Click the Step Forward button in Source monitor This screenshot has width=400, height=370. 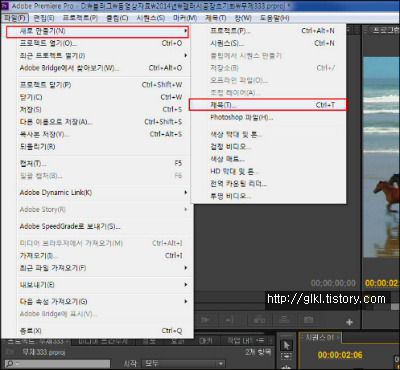tap(206, 320)
